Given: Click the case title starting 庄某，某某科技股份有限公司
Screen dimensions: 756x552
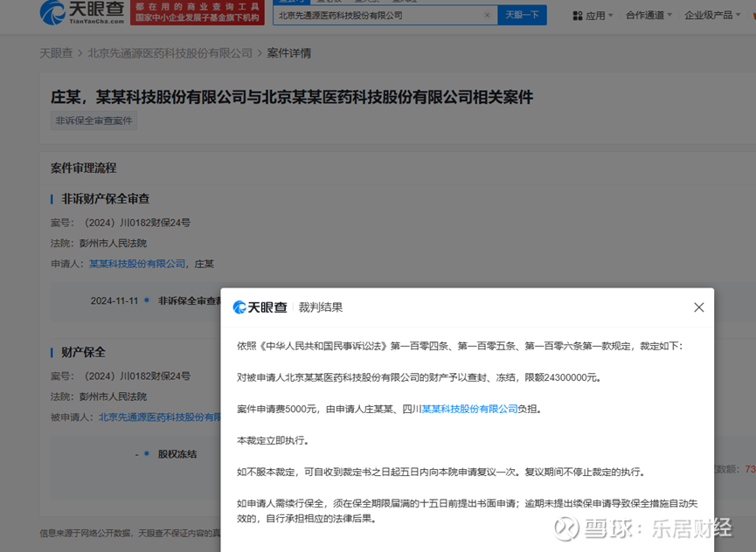Looking at the screenshot, I should point(292,97).
